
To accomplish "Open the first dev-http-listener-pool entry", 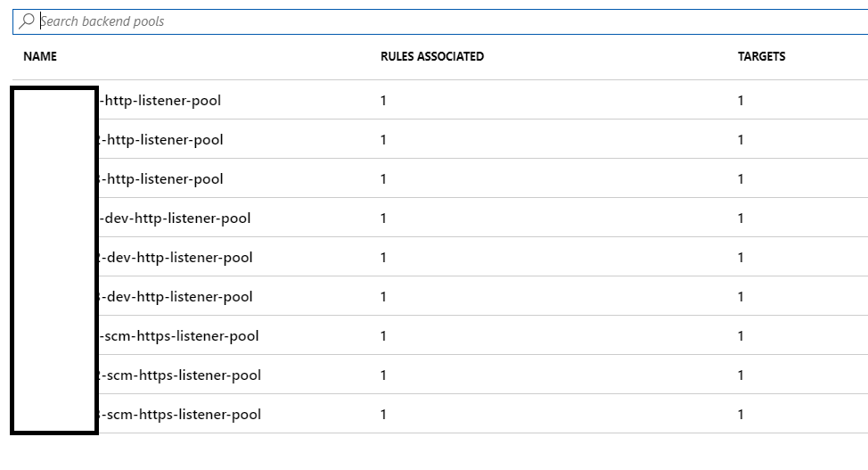I will click(x=175, y=219).
